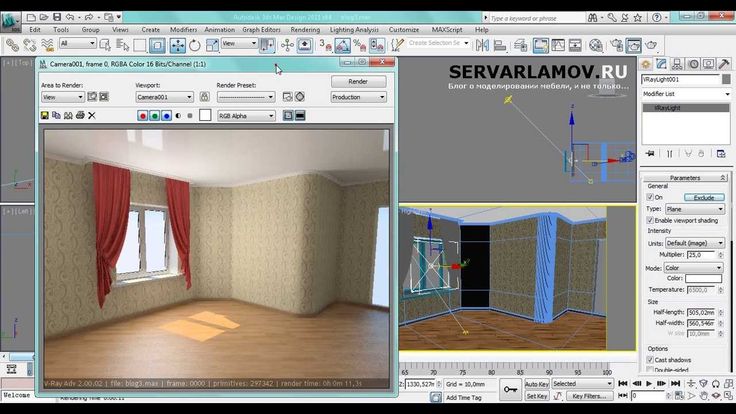This screenshot has height=414, width=736.
Task: Clone the Rendered Frame Window
Action: point(68,115)
